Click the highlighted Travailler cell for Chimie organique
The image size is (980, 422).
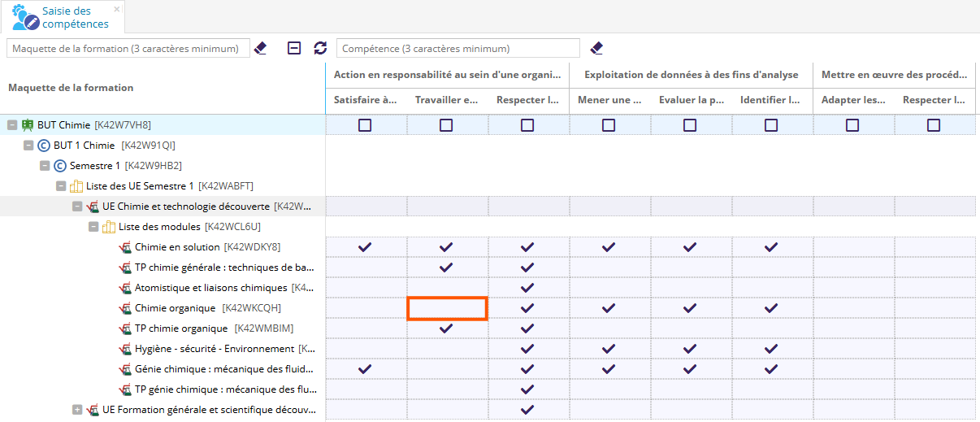[446, 308]
